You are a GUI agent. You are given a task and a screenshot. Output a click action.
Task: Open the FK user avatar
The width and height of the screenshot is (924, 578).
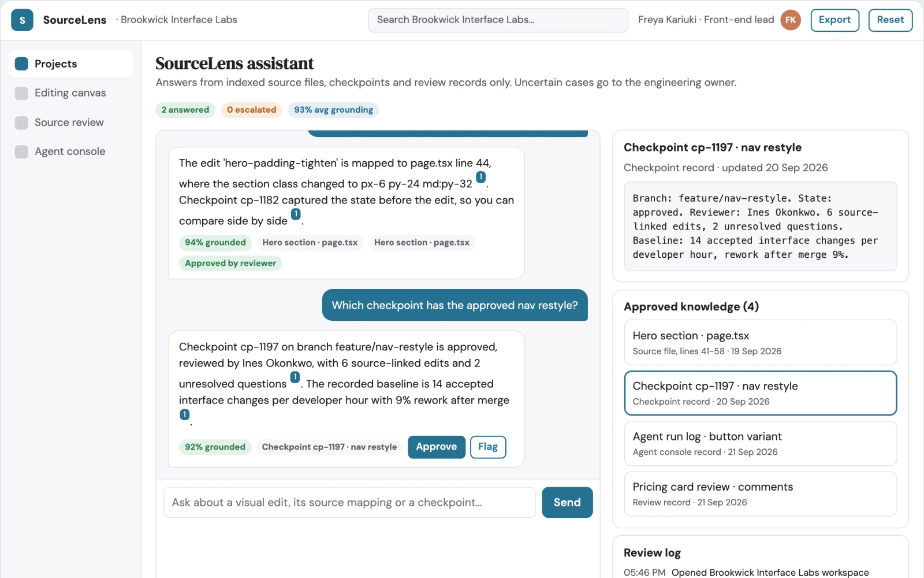[x=791, y=20]
